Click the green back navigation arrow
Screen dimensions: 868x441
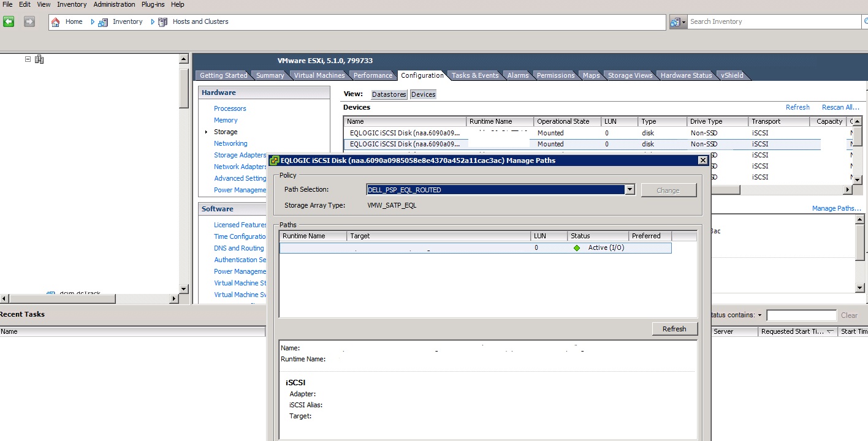[x=9, y=21]
